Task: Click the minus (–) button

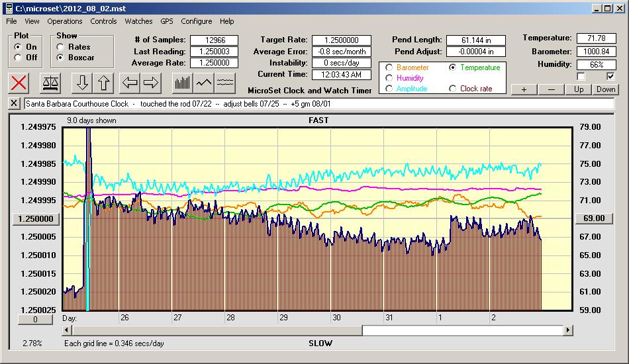Action: point(551,89)
